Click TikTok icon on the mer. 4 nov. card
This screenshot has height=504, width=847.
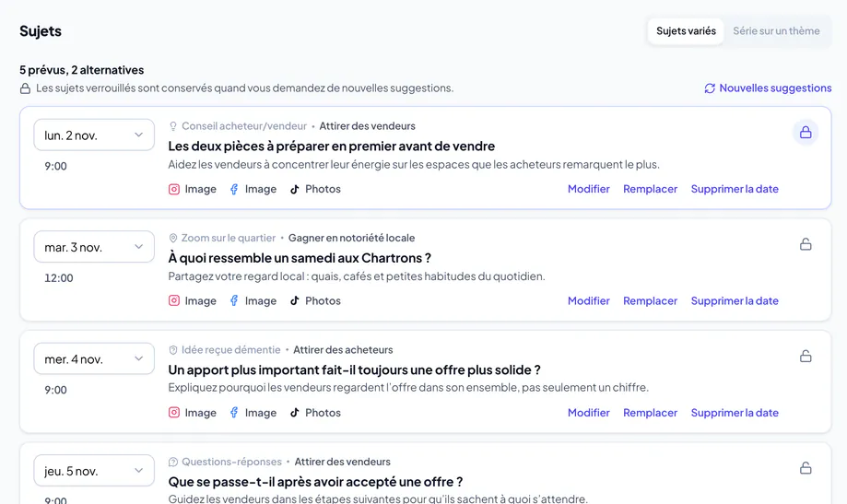(x=294, y=413)
